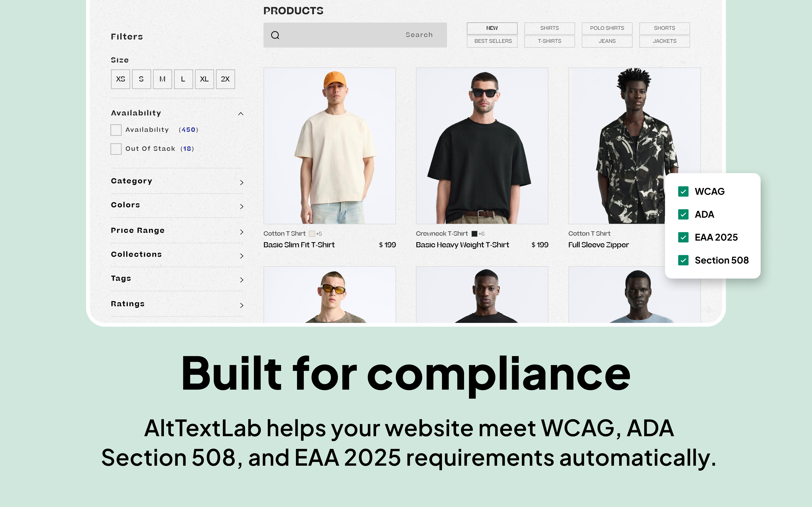Switch to the NEW tab

tap(492, 28)
